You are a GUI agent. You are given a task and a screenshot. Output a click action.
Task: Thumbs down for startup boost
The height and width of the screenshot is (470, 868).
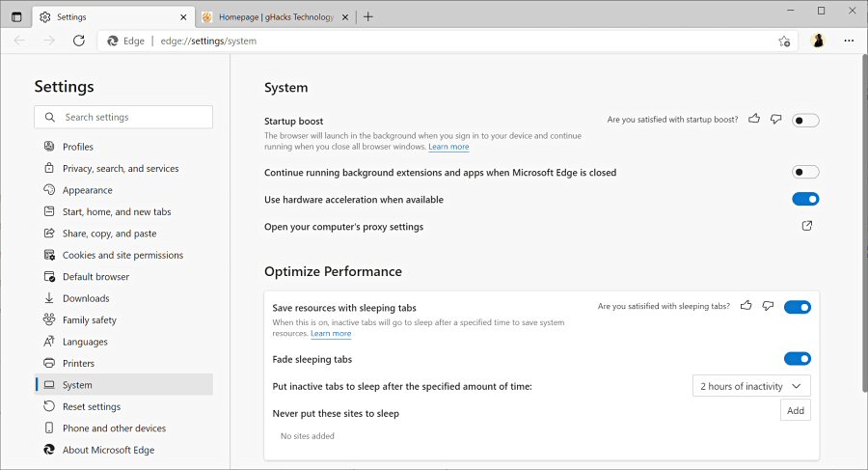pyautogui.click(x=776, y=119)
